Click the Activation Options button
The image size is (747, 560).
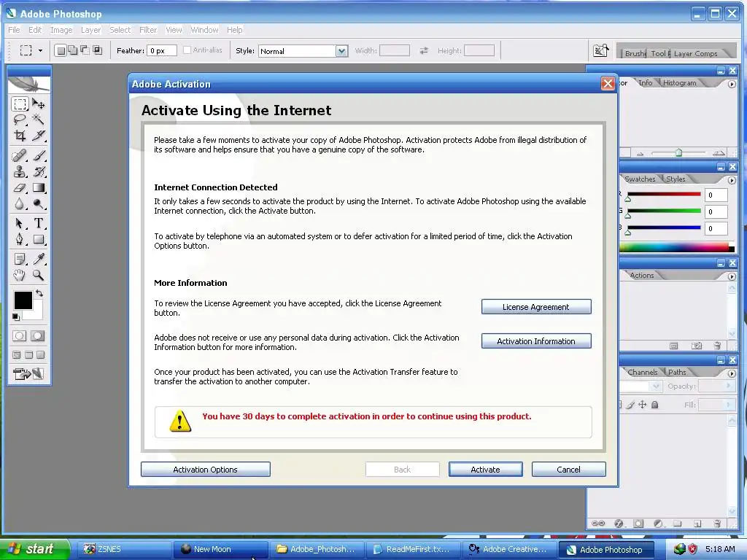(x=205, y=469)
